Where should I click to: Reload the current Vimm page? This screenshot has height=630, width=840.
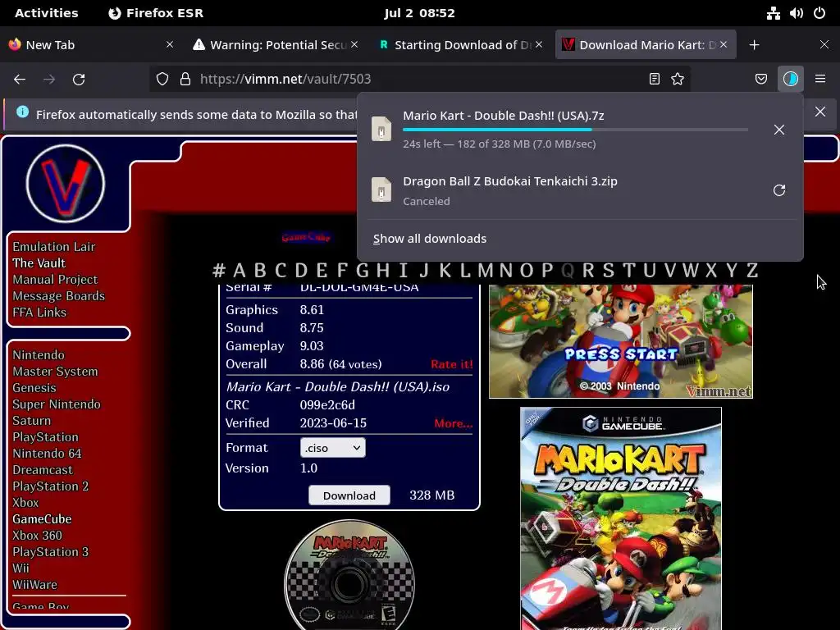click(x=79, y=80)
